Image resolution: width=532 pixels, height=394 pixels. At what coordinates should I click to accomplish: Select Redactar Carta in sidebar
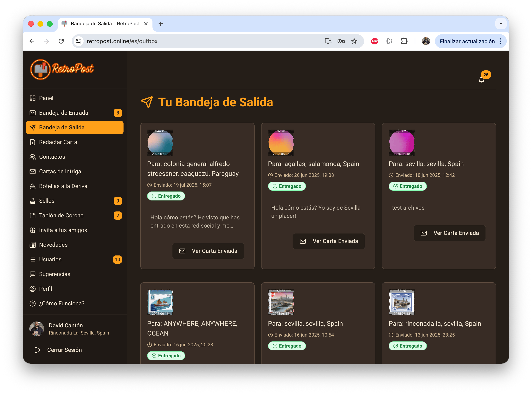click(x=58, y=142)
